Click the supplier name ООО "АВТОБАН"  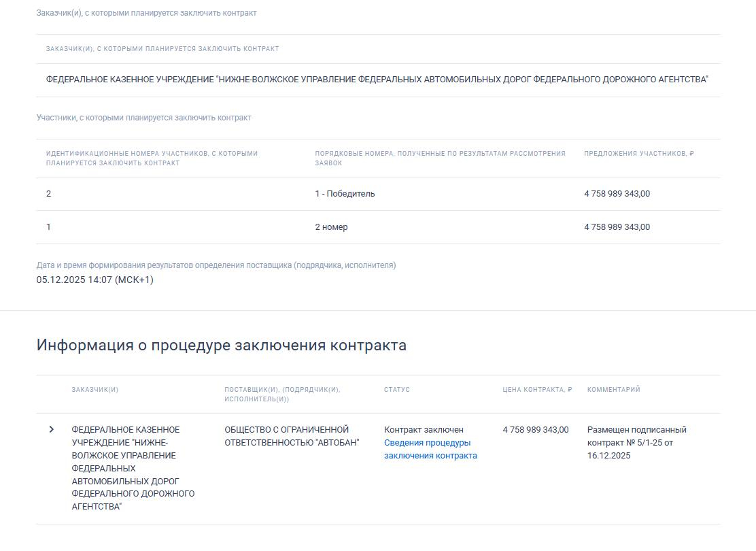pos(292,436)
